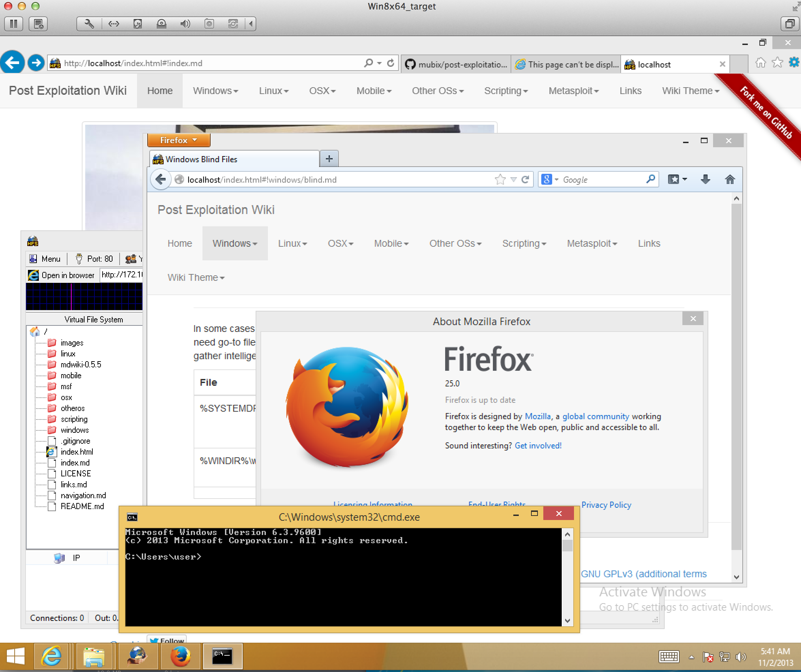The image size is (801, 672).
Task: Pause the virtual machine
Action: click(14, 24)
